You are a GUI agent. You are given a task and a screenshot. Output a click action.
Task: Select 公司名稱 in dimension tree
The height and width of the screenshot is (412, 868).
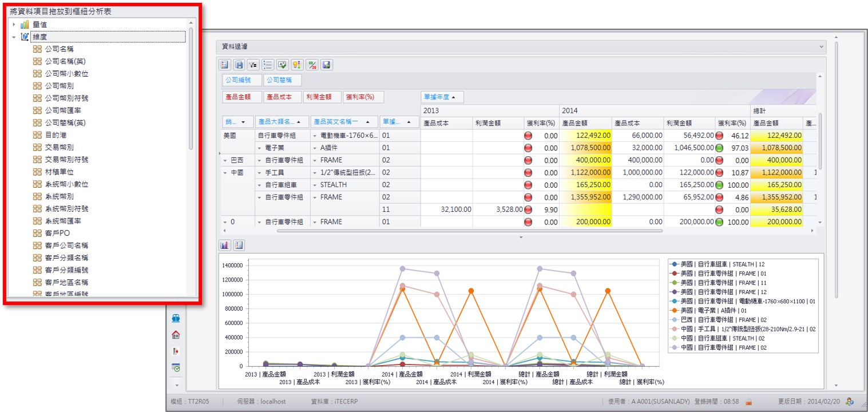click(59, 49)
